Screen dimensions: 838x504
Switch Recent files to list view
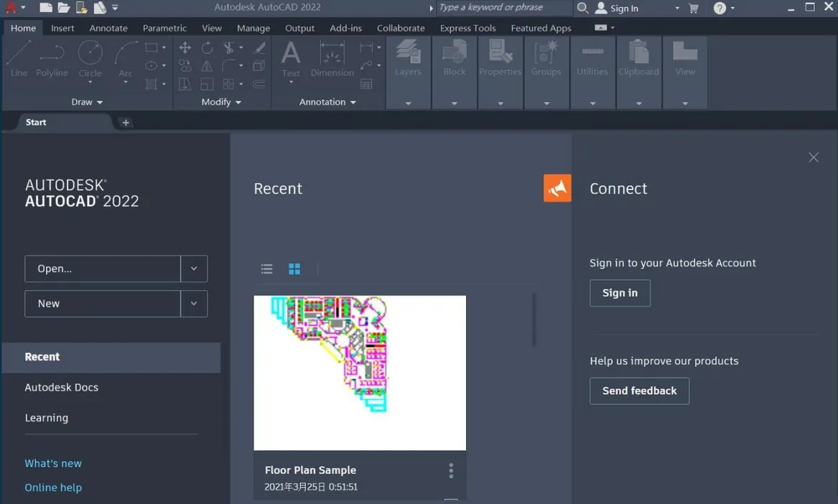point(266,269)
